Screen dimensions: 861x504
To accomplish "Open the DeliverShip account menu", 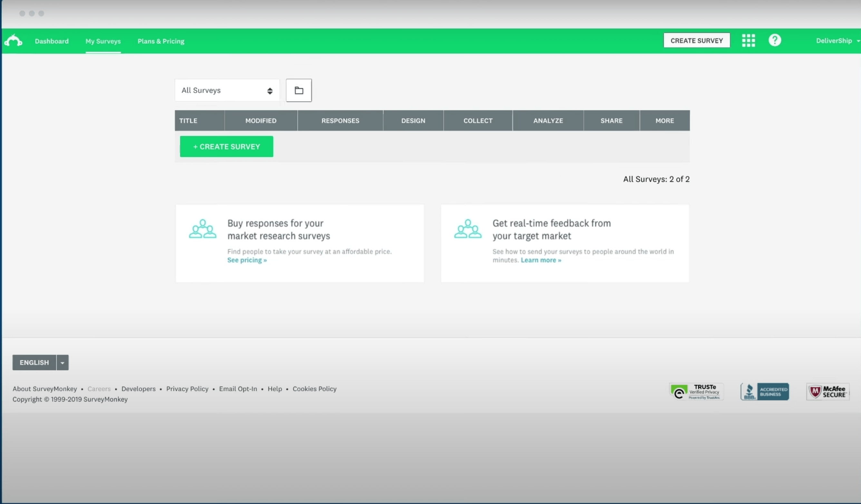I will (837, 41).
